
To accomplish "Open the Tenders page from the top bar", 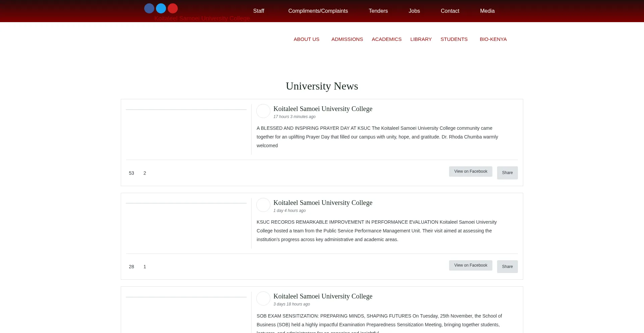I will click(378, 11).
